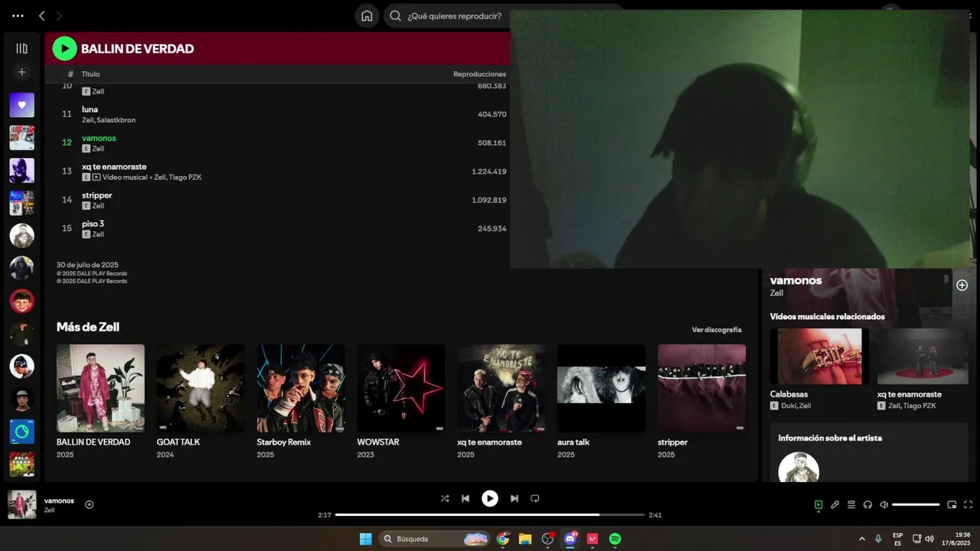The width and height of the screenshot is (980, 551).
Task: Open GOAT TALK album card
Action: (x=201, y=403)
